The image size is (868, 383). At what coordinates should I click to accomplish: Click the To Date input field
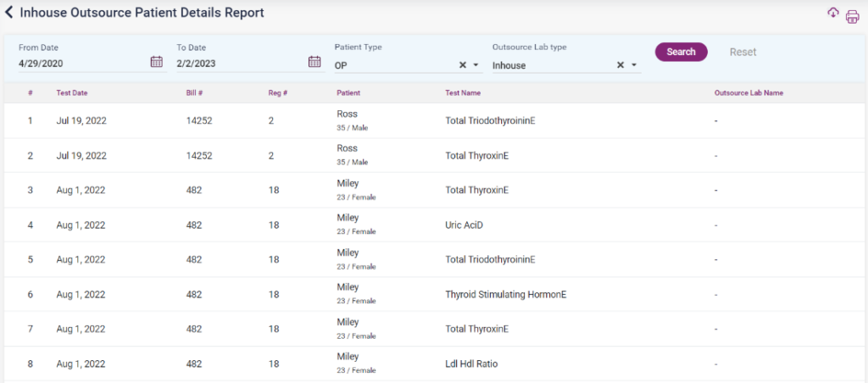pyautogui.click(x=239, y=64)
